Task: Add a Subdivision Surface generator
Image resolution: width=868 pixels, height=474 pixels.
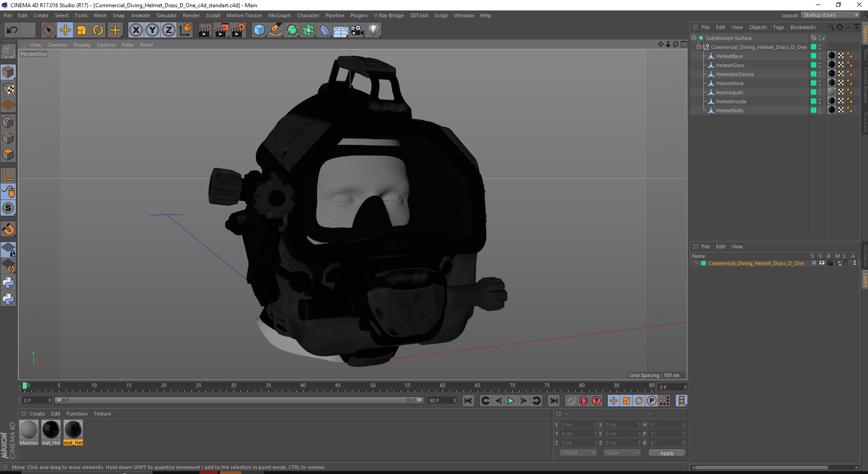Action: pyautogui.click(x=292, y=30)
